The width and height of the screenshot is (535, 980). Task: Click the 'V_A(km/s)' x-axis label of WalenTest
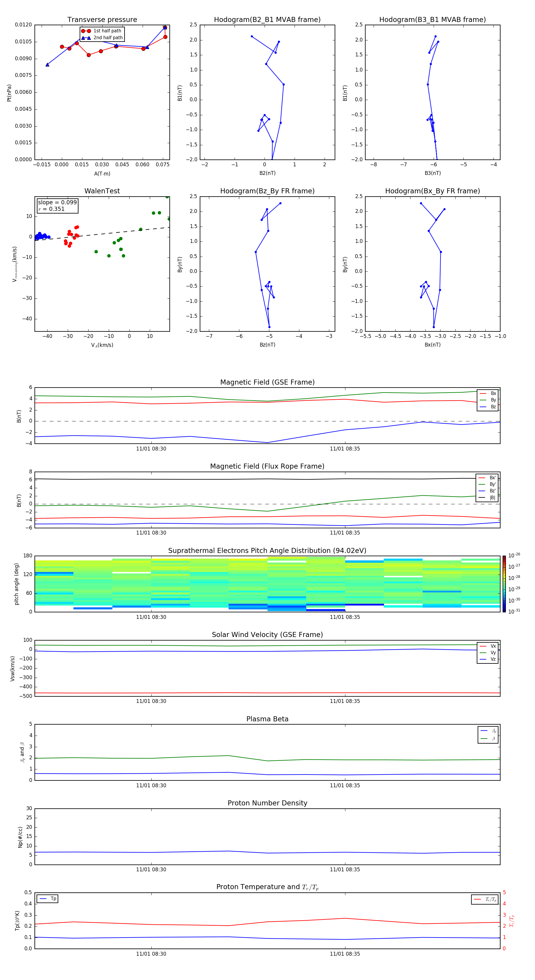102,345
